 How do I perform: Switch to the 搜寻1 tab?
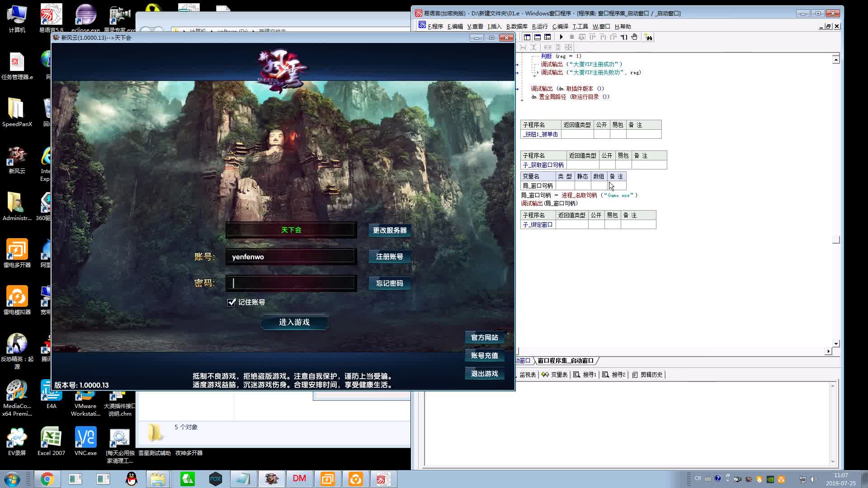(x=585, y=375)
